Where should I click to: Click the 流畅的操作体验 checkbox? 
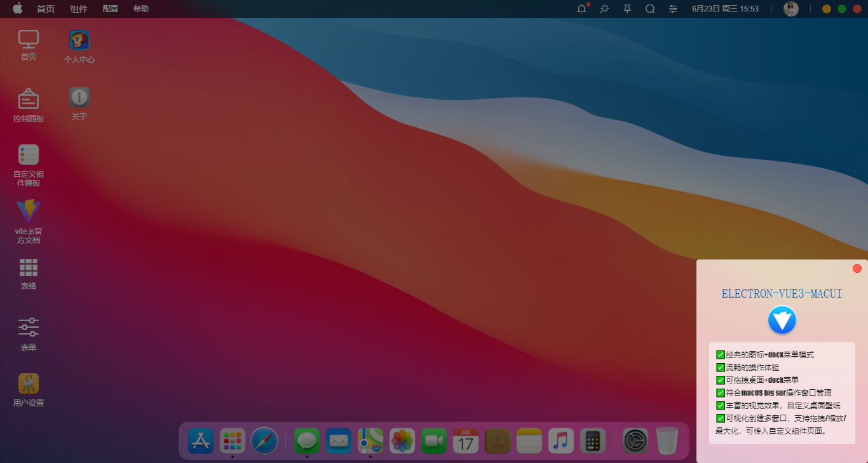(721, 367)
